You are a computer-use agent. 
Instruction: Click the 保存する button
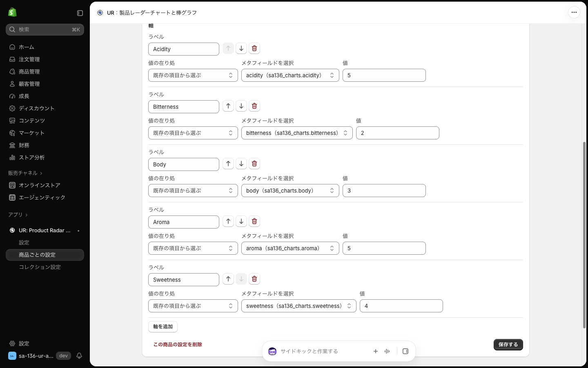(x=508, y=345)
